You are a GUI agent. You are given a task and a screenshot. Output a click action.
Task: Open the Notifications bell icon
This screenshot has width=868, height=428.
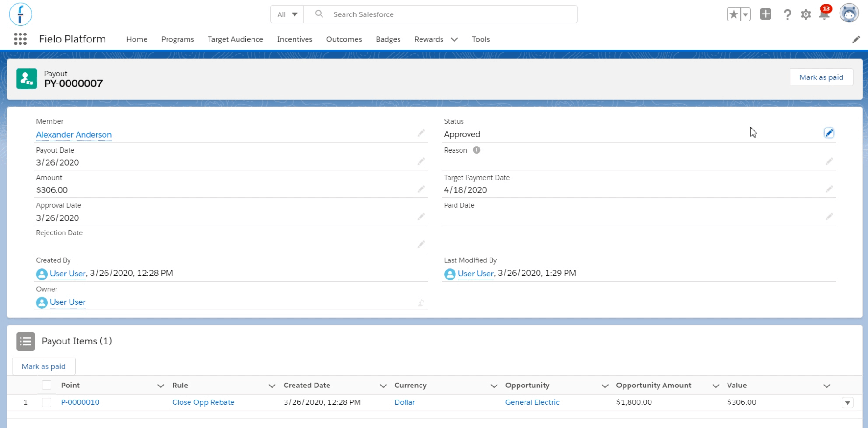[x=825, y=14]
